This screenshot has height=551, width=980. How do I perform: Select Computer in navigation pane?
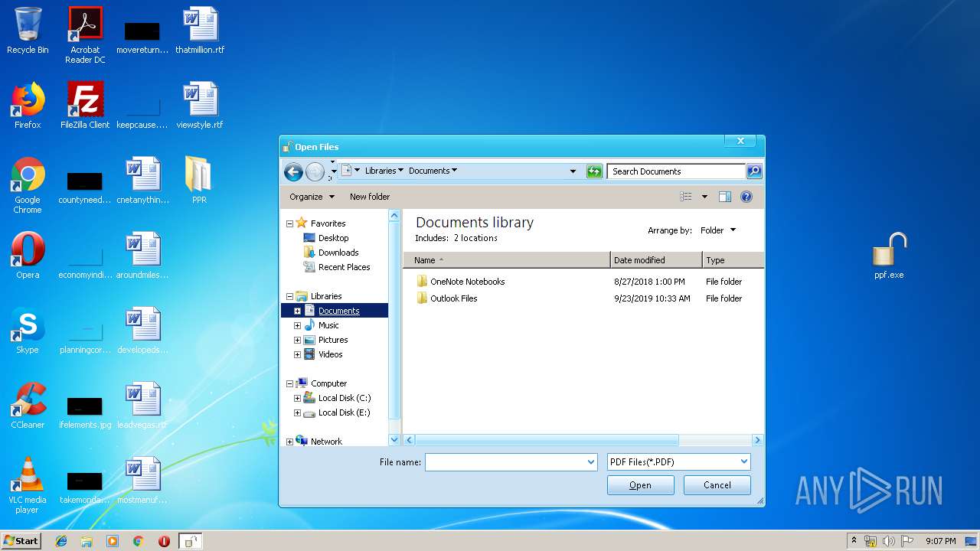tap(328, 383)
